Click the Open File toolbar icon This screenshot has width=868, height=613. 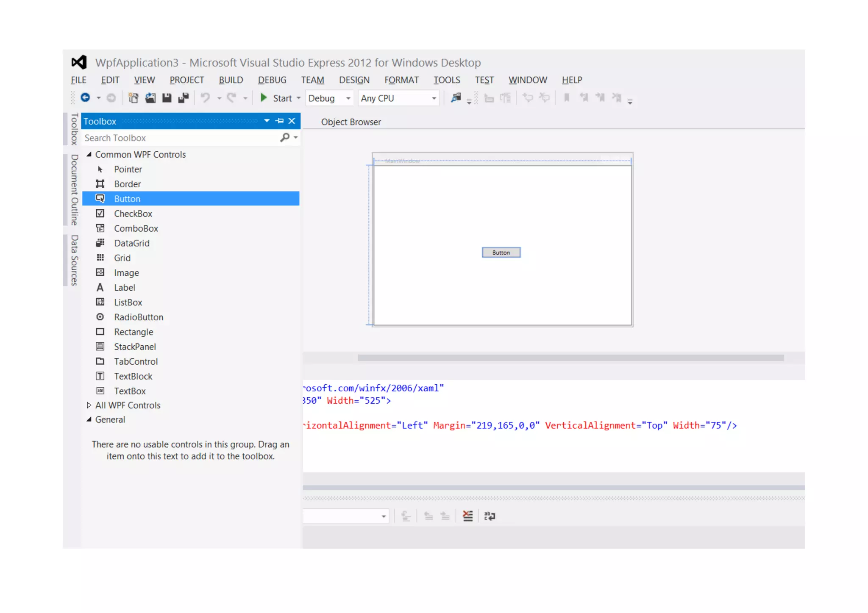pyautogui.click(x=150, y=98)
